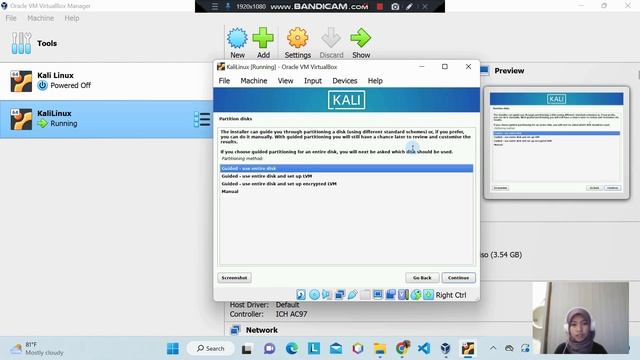Open Help menu in VM window
The image size is (640, 360).
coord(375,81)
